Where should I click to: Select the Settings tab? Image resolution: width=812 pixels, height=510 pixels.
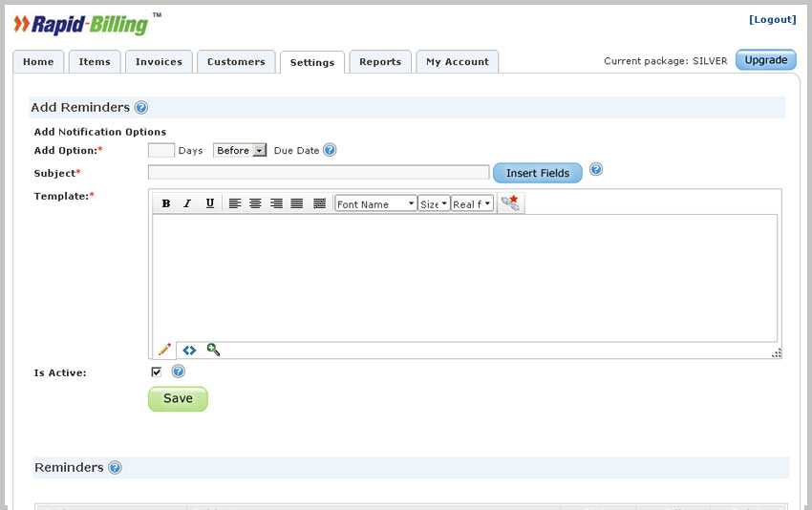point(312,63)
